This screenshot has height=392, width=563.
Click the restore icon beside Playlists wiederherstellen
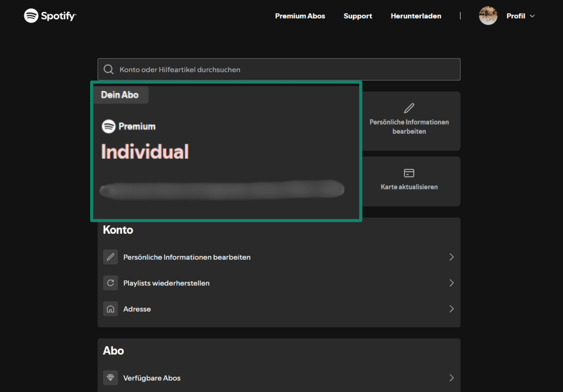[110, 283]
